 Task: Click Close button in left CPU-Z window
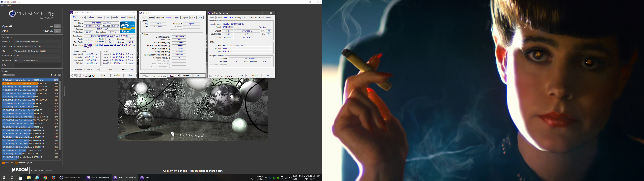130,75
